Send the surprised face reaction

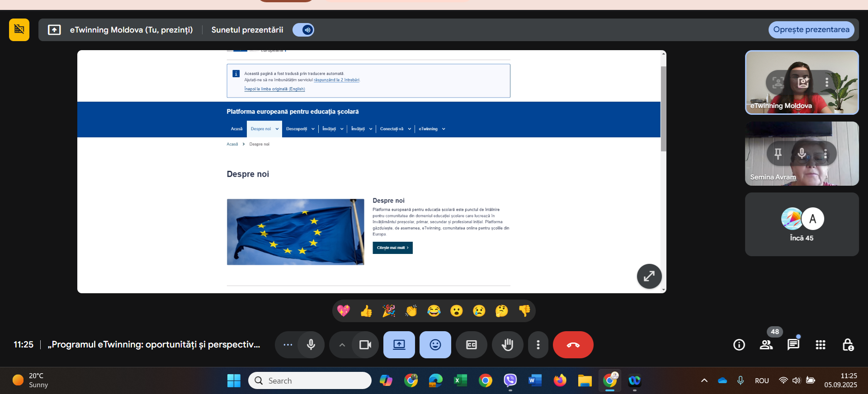click(457, 311)
